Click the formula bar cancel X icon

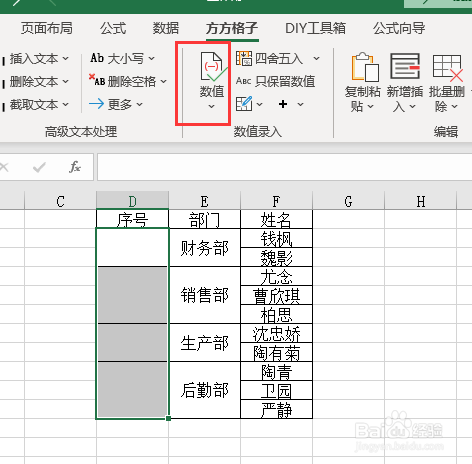4,167
